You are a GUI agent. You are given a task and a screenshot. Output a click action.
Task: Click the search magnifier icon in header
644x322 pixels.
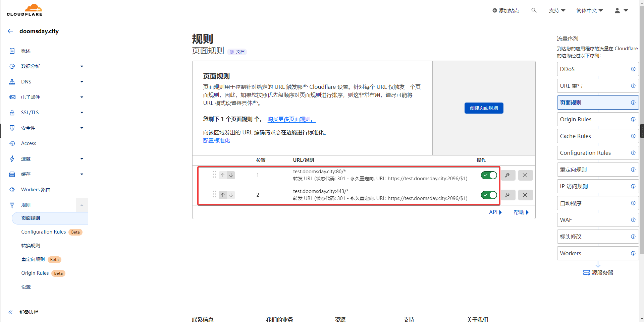534,10
